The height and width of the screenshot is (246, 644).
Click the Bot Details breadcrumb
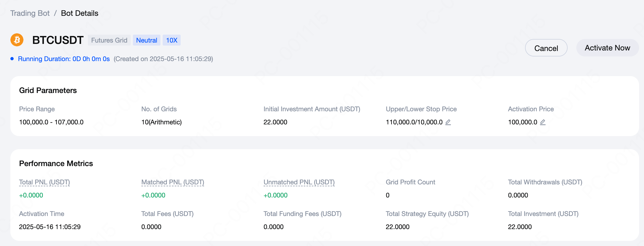pos(79,13)
